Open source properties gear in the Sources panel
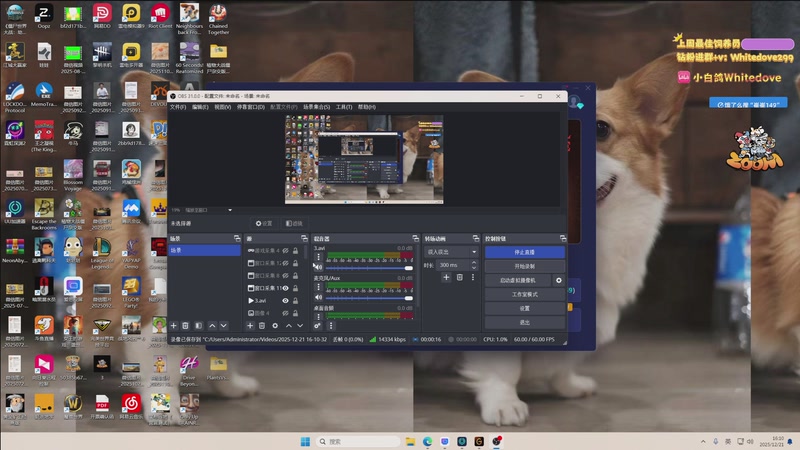 coord(275,326)
